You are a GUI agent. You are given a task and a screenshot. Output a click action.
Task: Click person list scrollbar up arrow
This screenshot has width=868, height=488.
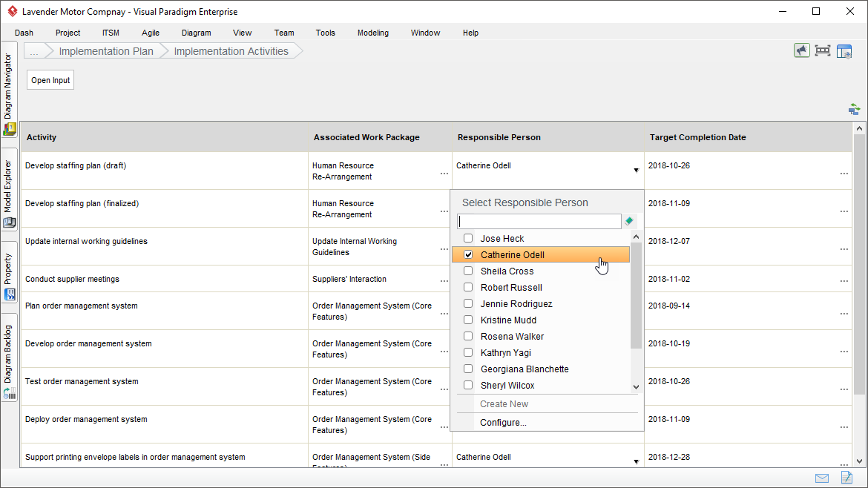tap(636, 237)
